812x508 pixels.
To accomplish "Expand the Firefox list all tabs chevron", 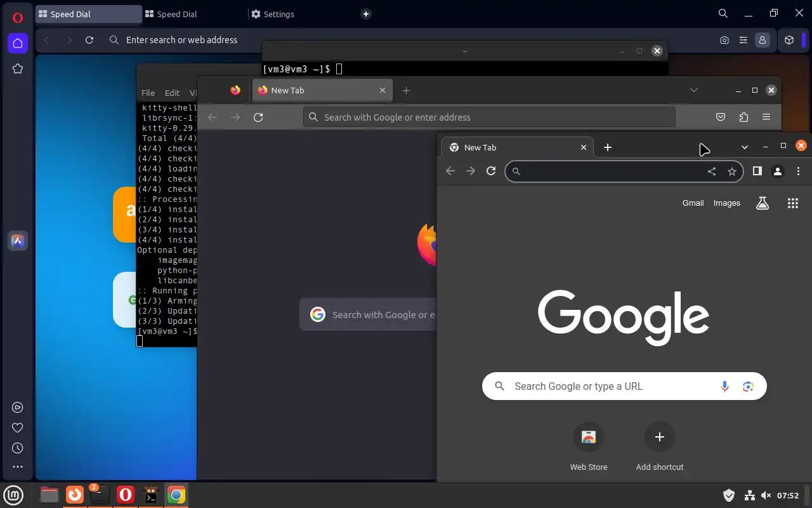I will click(x=694, y=90).
